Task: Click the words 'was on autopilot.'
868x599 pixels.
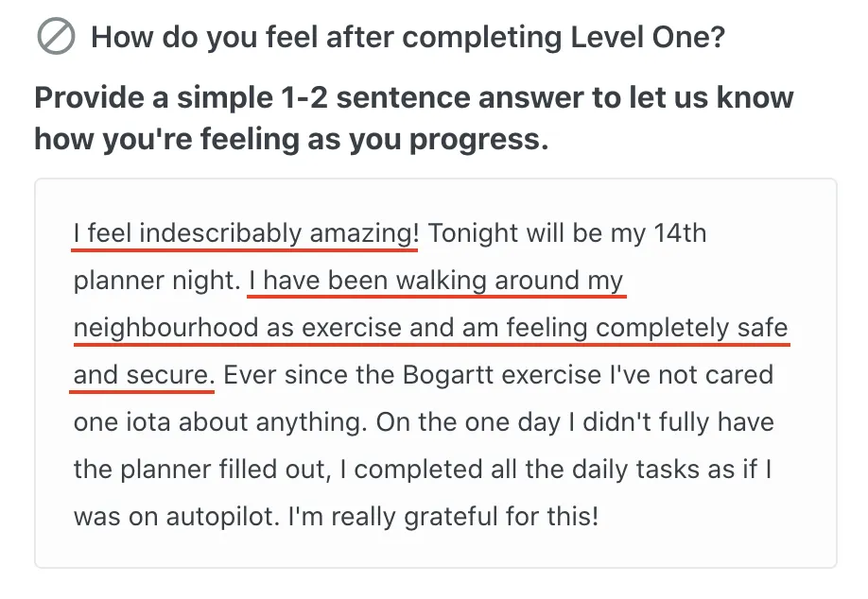Action: coord(177,517)
